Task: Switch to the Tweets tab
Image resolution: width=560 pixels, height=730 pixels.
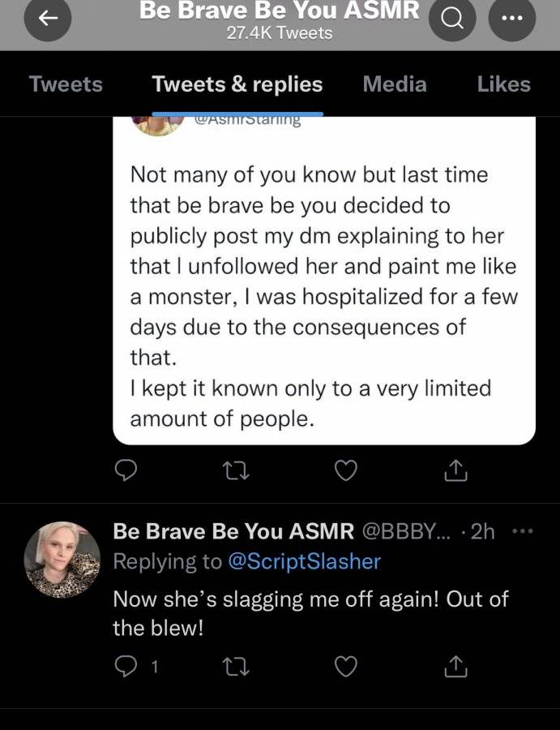Action: 66,84
